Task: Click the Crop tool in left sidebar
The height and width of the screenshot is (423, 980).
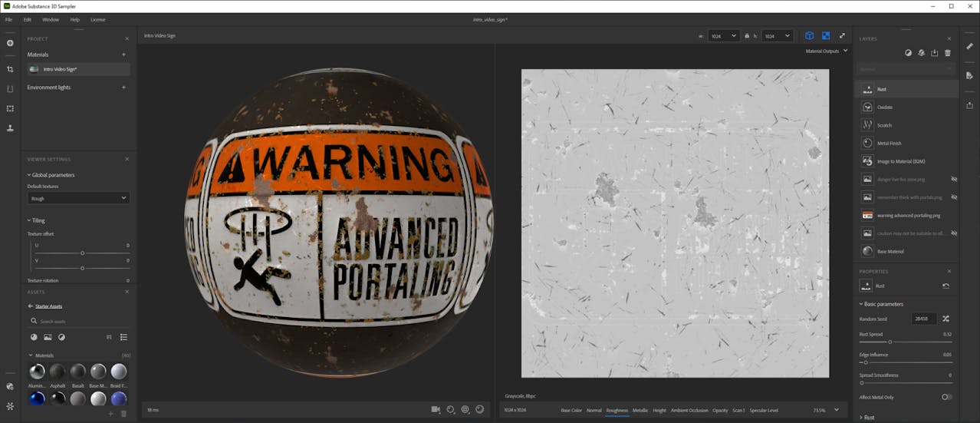Action: pos(10,69)
